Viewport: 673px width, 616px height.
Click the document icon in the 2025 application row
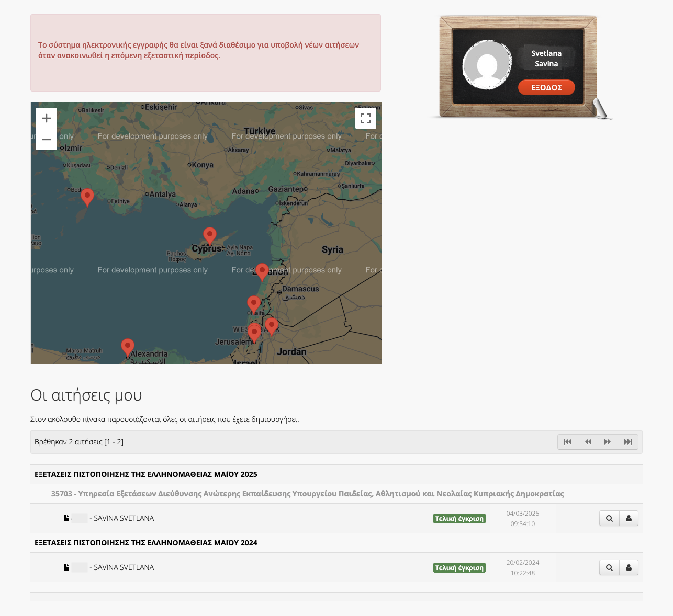pyautogui.click(x=66, y=518)
